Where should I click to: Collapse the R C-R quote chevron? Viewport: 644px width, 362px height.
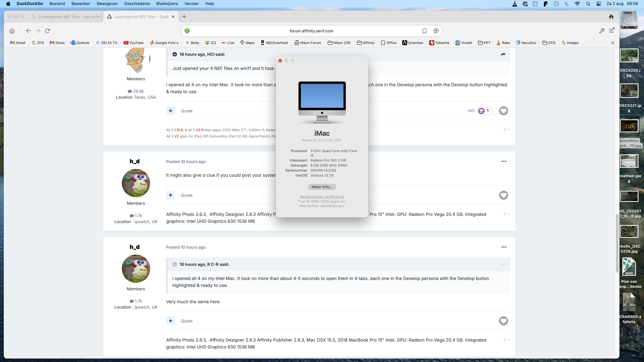point(175,264)
